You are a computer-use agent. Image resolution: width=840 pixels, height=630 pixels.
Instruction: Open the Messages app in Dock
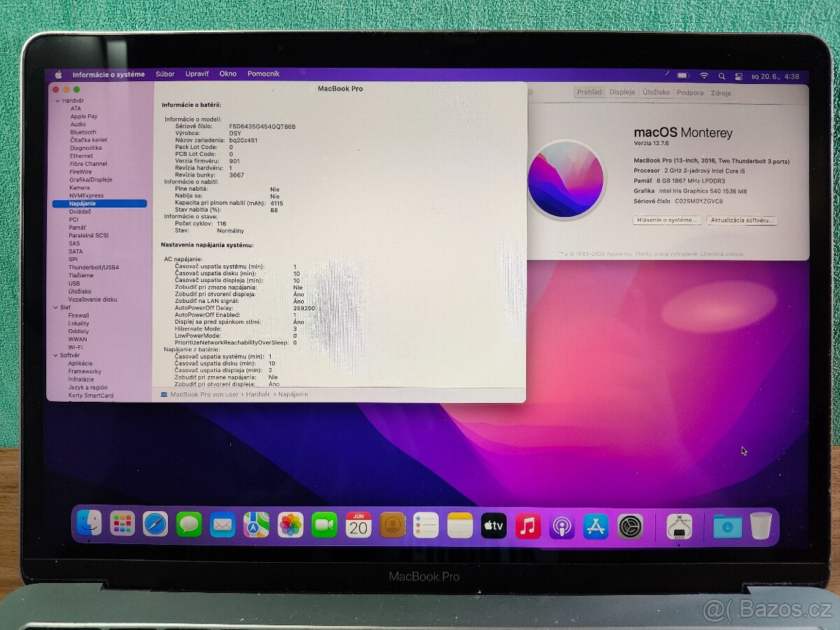189,524
